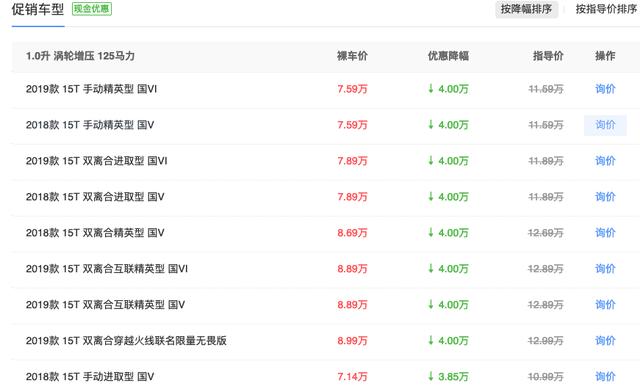Click the 8.99万 bare car price
This screenshot has height=389, width=640.
coord(352,340)
